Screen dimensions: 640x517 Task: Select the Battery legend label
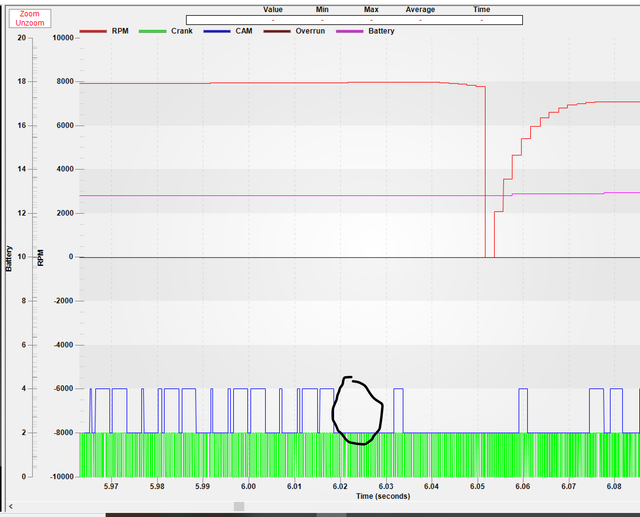[x=381, y=31]
